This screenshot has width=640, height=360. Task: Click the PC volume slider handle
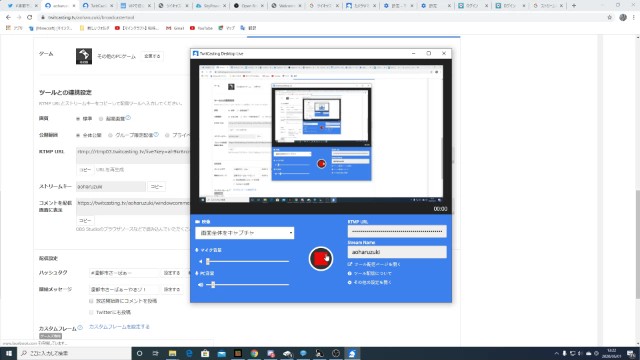click(x=213, y=284)
